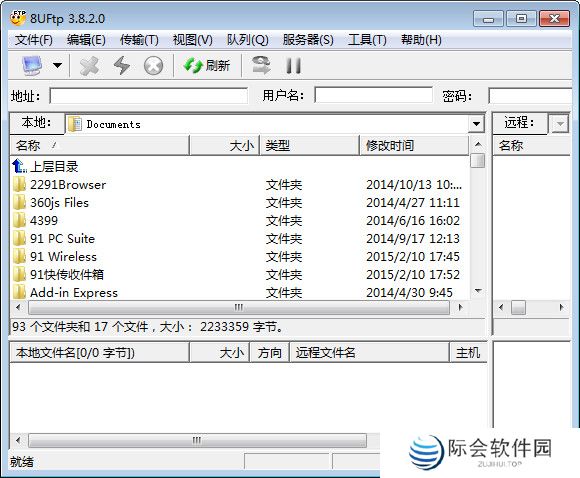Open the 服务器(S) menu
Viewport: 580px width, 478px height.
tap(308, 40)
